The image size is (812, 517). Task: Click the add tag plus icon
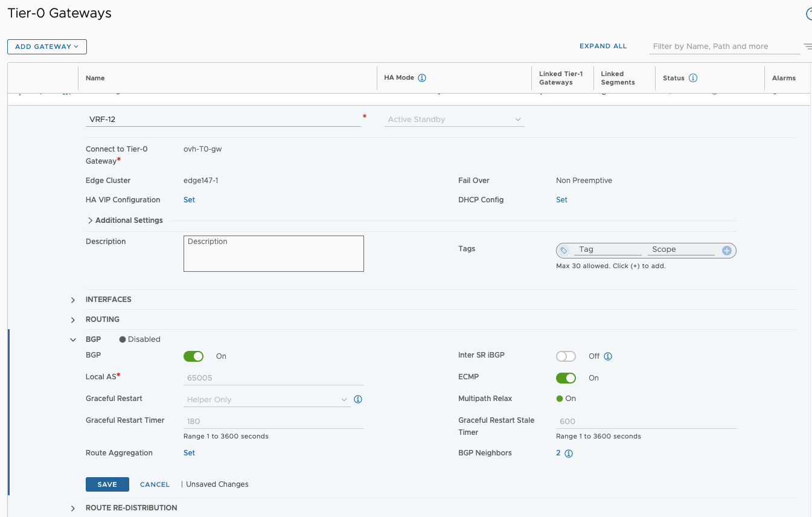click(x=727, y=250)
